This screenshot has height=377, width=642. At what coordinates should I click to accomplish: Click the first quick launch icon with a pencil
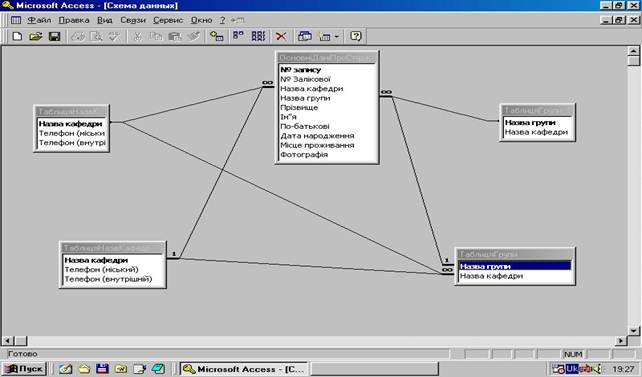(66, 369)
